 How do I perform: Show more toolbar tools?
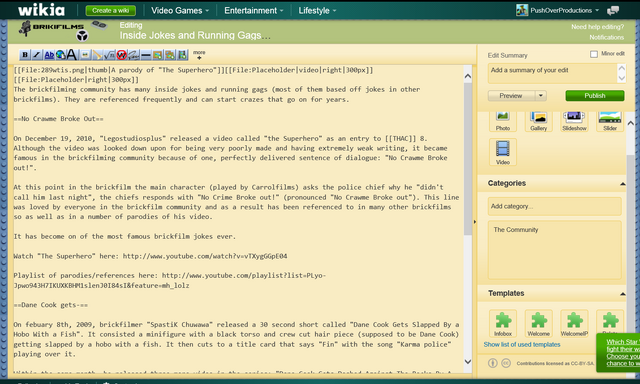[199, 54]
